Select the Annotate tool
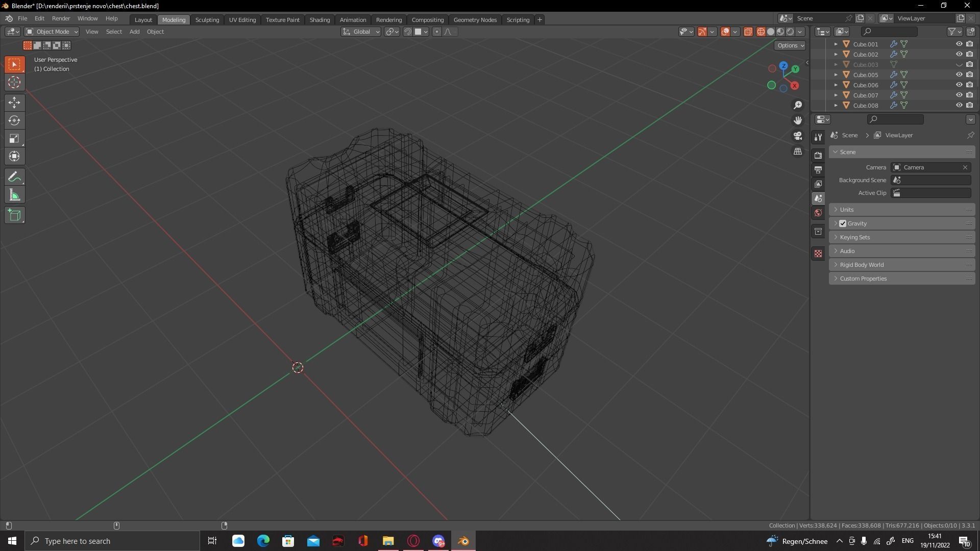 point(14,177)
